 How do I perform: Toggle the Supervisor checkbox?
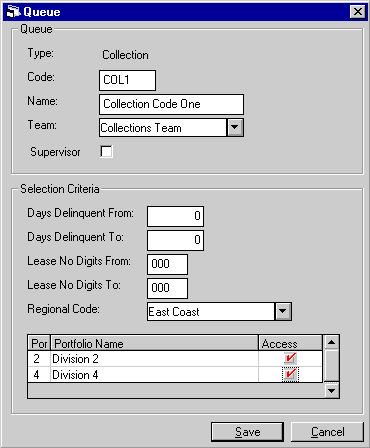click(107, 152)
